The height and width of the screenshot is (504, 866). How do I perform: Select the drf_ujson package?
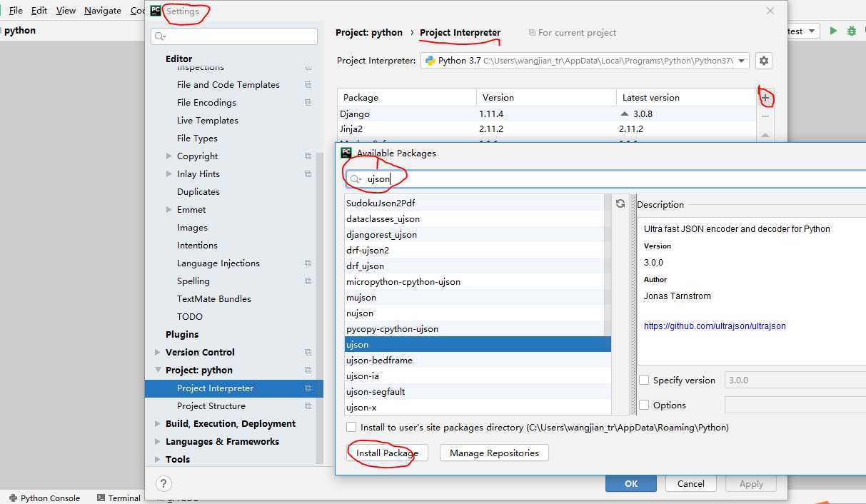(x=477, y=266)
